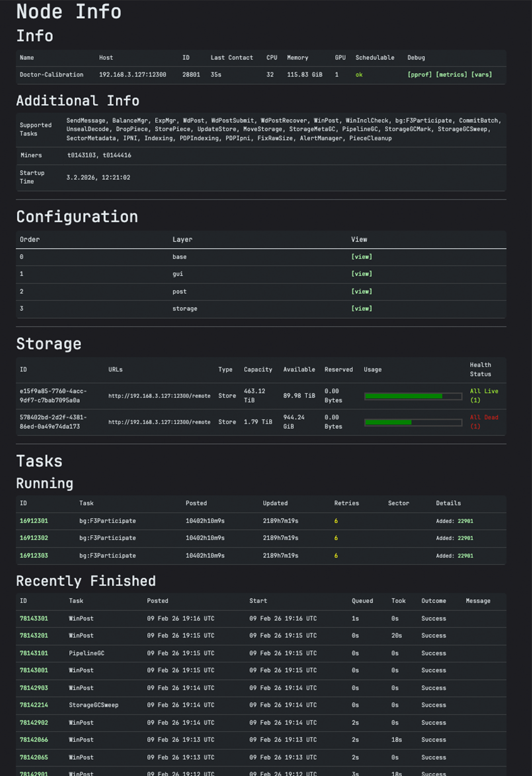Viewport: 532px width, 776px height.
Task: Click usage bar of 1.79 TiB storage
Action: [x=413, y=423]
